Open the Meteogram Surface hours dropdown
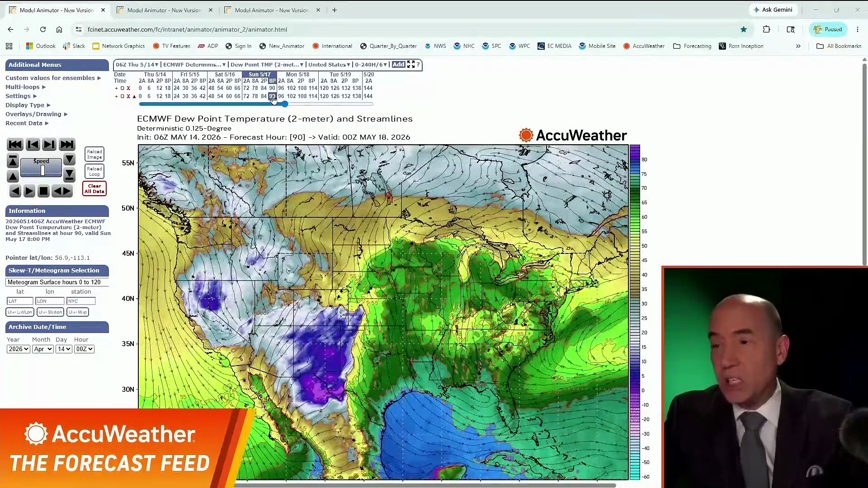 pos(57,282)
